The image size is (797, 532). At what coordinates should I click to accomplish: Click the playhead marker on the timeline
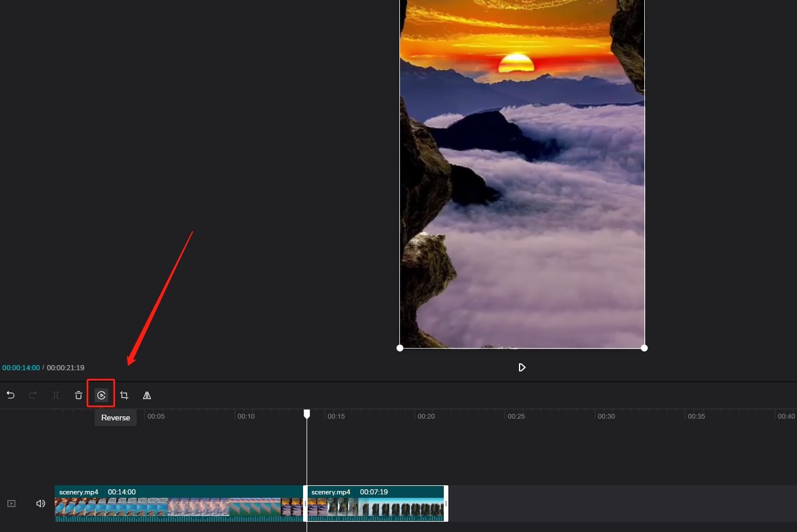pyautogui.click(x=307, y=414)
